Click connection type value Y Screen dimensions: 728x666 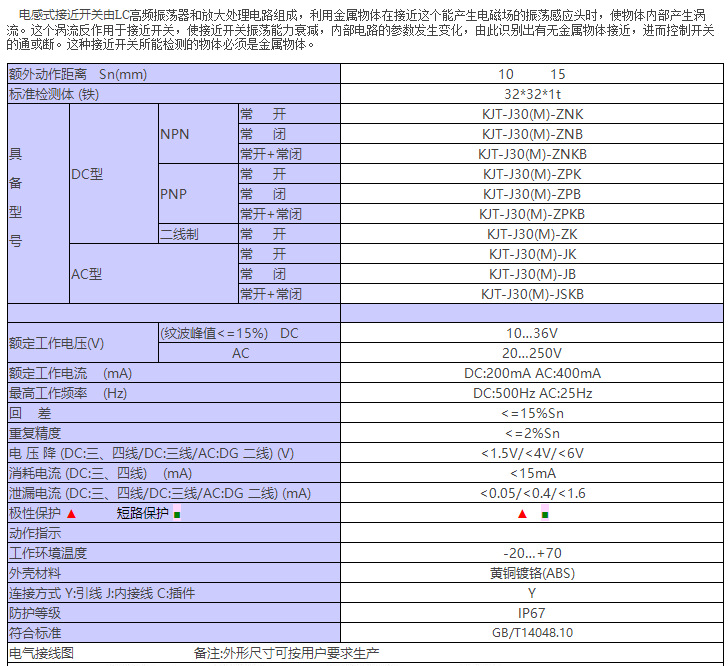(532, 593)
